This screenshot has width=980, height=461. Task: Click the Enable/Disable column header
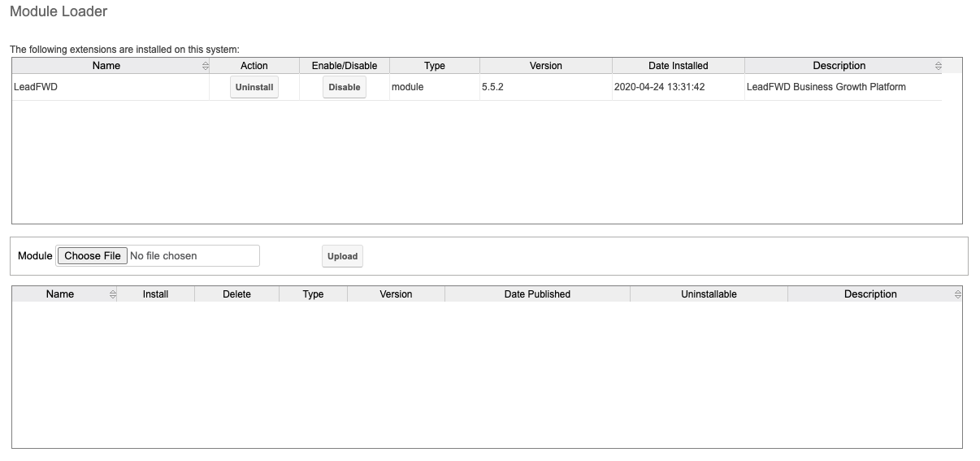coord(345,66)
